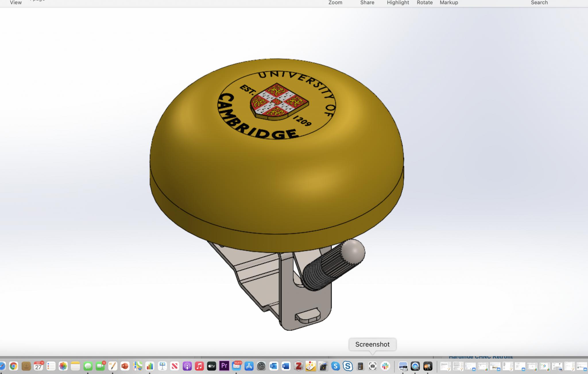This screenshot has height=374, width=588.
Task: Open Adobe Premiere Pro in Dock
Action: click(x=224, y=366)
